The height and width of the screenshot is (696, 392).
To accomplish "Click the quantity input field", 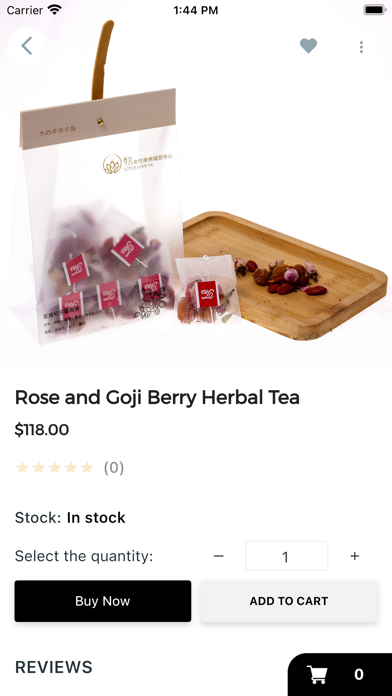I will [286, 556].
